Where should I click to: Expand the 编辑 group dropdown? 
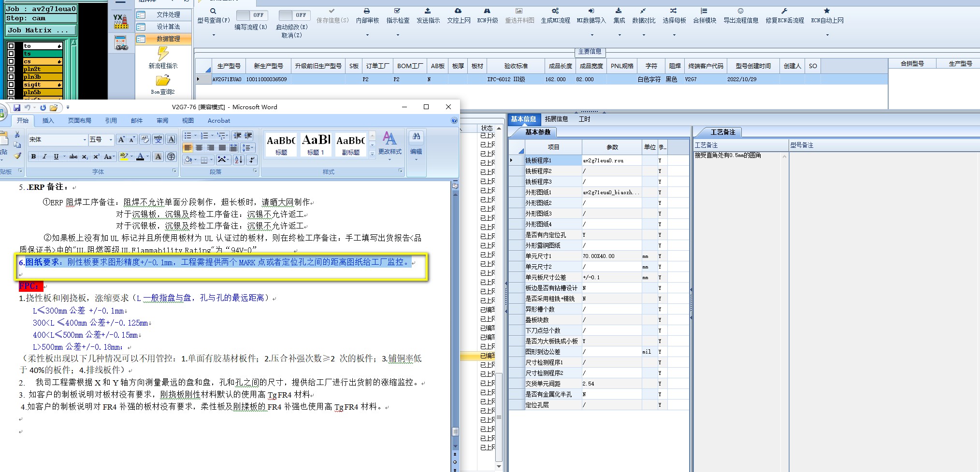tap(416, 159)
